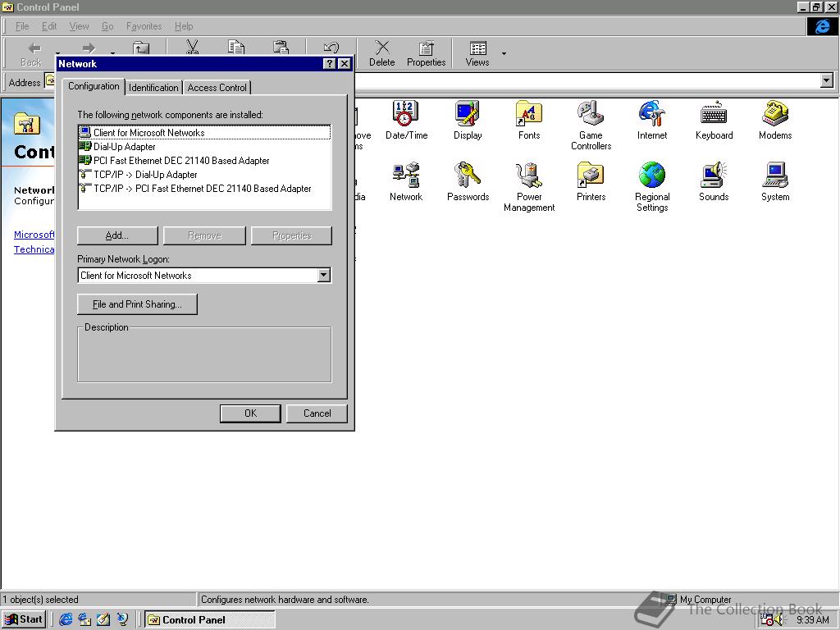Click Show Desktop quick launch icon

point(103,619)
